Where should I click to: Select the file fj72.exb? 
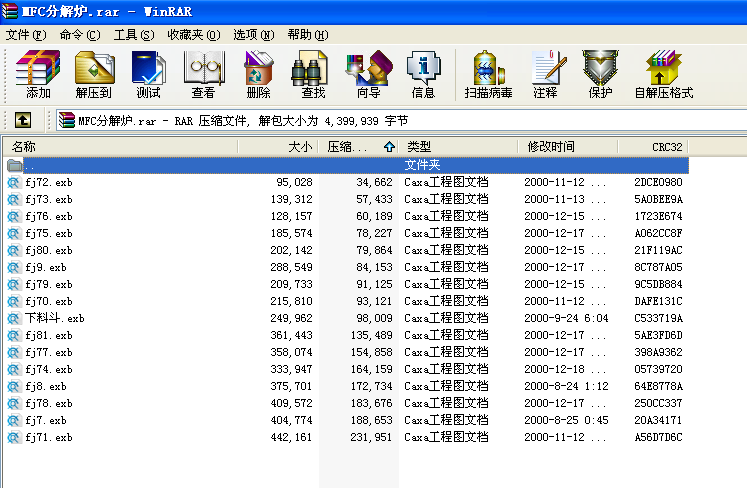point(48,182)
